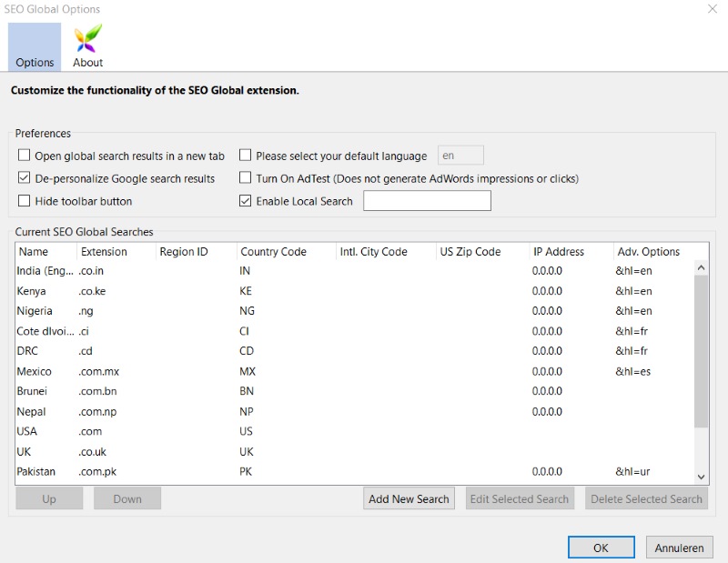Click the &hl=es advanced option cell
The width and height of the screenshot is (728, 563).
point(632,371)
